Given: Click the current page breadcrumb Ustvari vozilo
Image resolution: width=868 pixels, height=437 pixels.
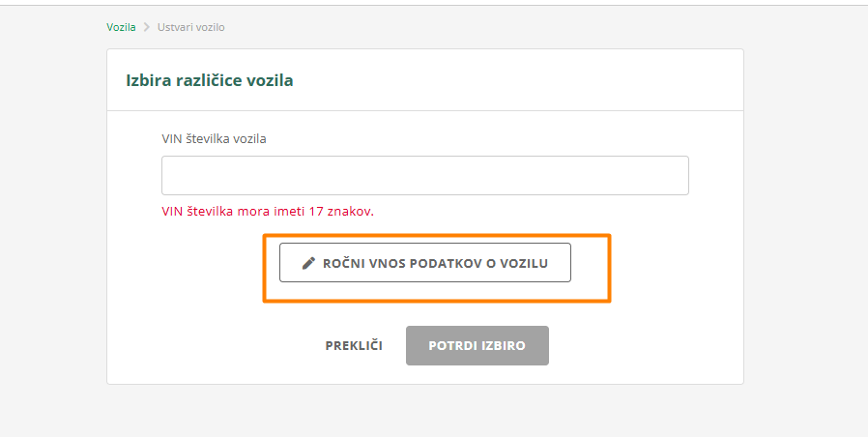Looking at the screenshot, I should coord(190,27).
